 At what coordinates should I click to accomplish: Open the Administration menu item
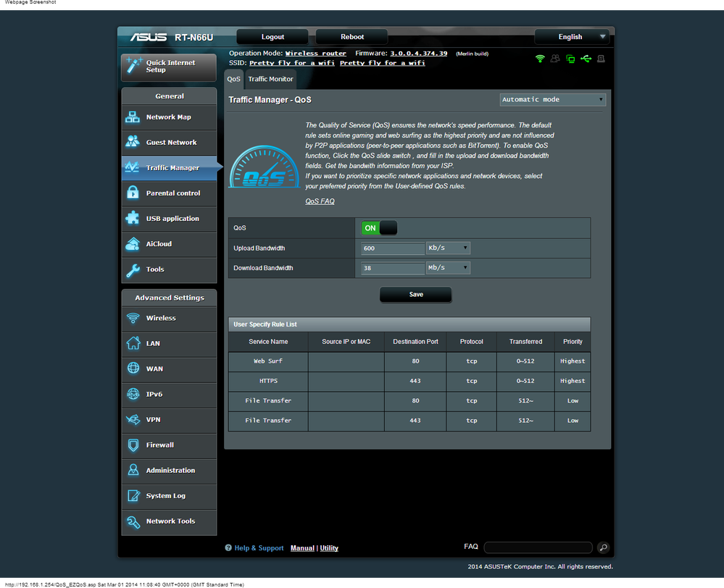coord(169,470)
